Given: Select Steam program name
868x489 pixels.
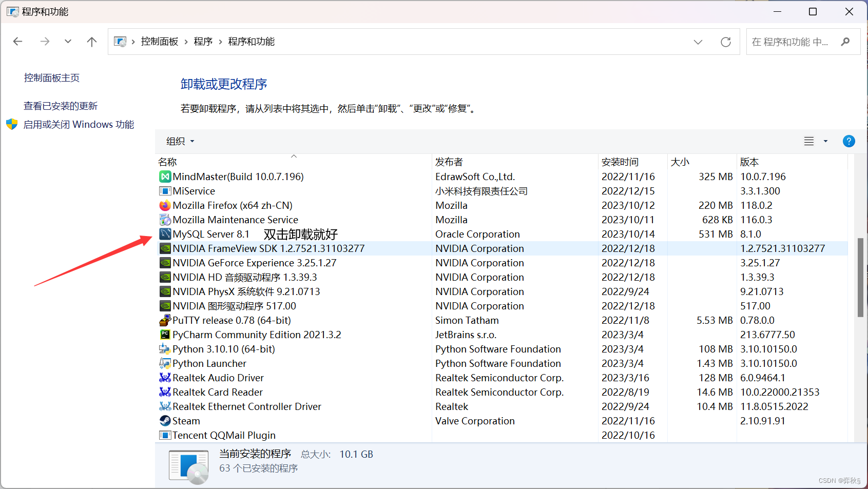Looking at the screenshot, I should click(186, 421).
